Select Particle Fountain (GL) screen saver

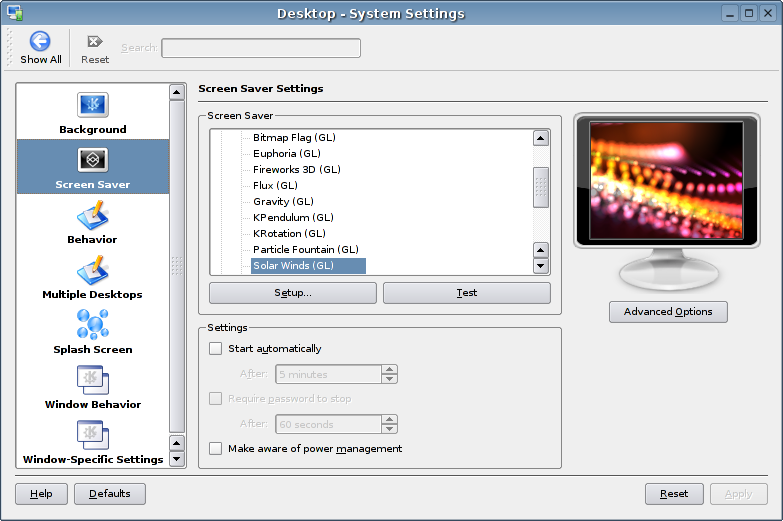point(306,249)
